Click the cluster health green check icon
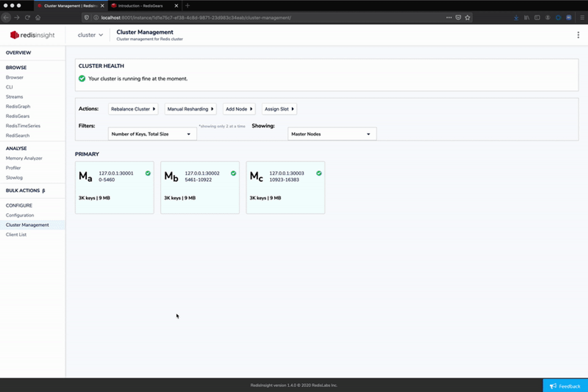The image size is (588, 392). pyautogui.click(x=82, y=78)
